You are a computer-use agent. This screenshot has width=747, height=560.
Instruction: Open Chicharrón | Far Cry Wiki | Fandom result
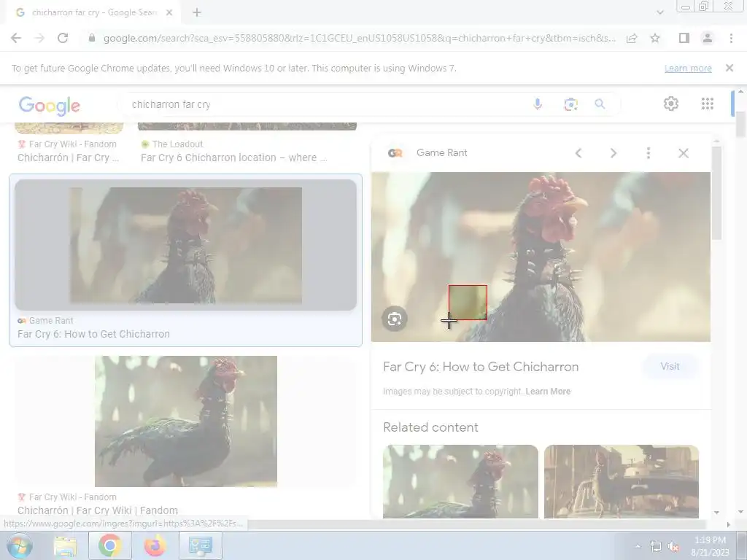point(98,510)
